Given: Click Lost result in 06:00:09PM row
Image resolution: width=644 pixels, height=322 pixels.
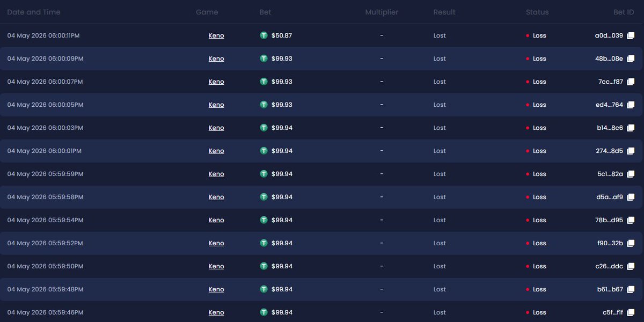Looking at the screenshot, I should 440,58.
